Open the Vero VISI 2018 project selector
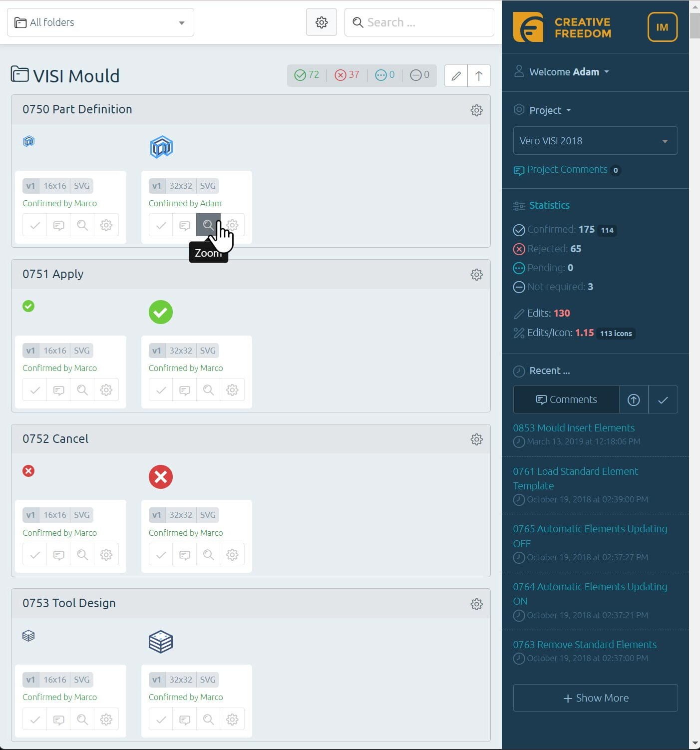700x750 pixels. click(x=595, y=141)
